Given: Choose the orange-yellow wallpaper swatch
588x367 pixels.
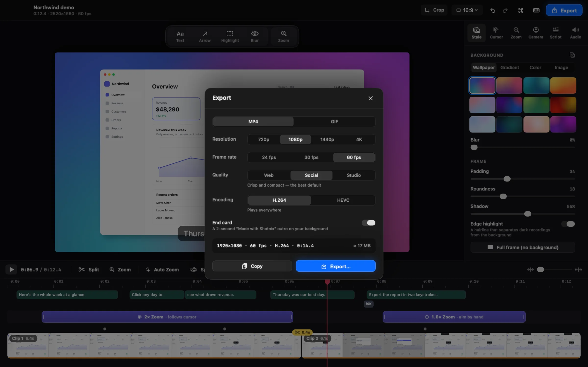Looking at the screenshot, I should click(x=563, y=86).
